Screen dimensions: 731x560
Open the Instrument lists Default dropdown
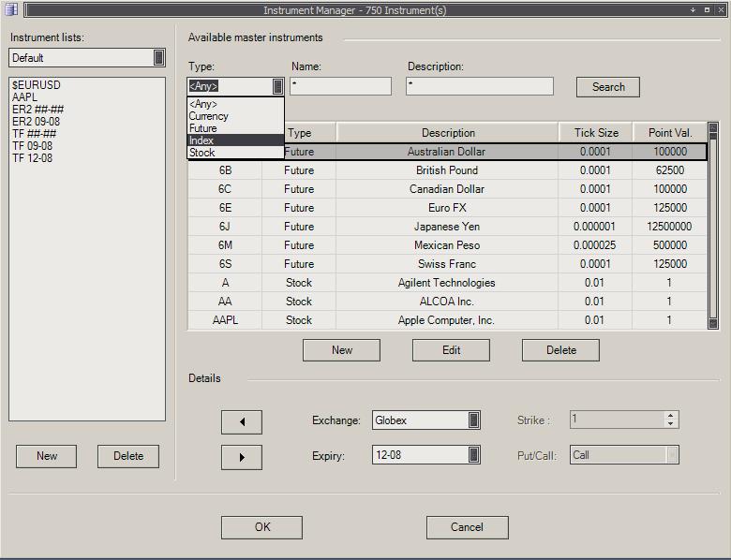click(158, 58)
